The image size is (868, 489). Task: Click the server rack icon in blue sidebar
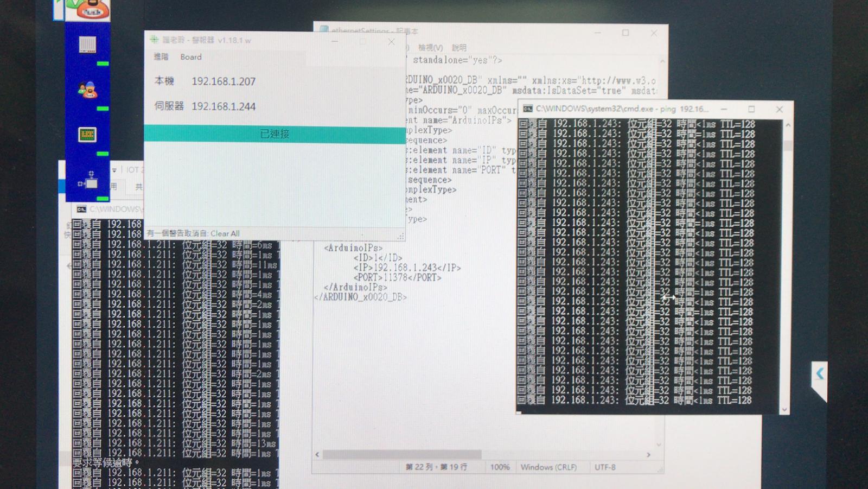coord(87,45)
